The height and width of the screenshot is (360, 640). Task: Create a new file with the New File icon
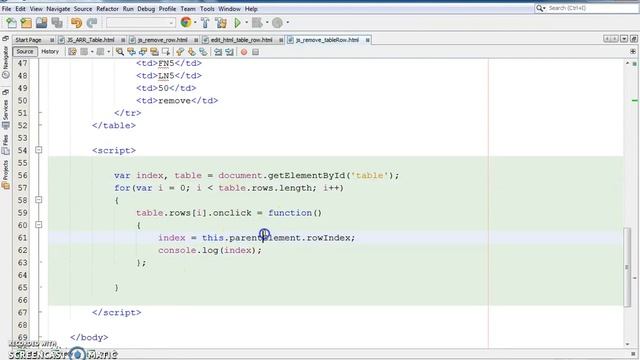click(11, 23)
